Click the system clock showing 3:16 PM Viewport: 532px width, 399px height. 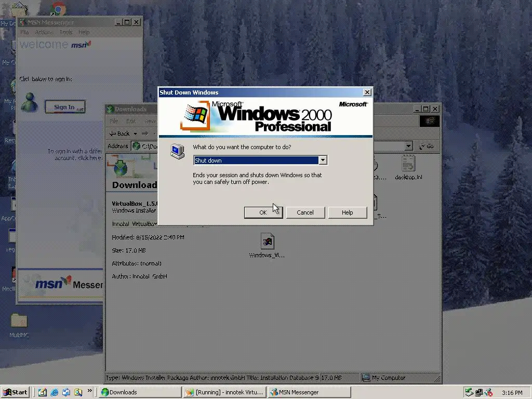tap(512, 393)
